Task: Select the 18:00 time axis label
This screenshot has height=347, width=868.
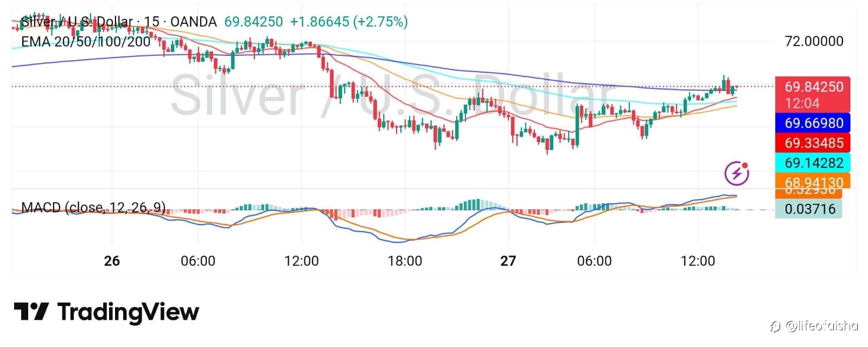Action: (x=405, y=261)
